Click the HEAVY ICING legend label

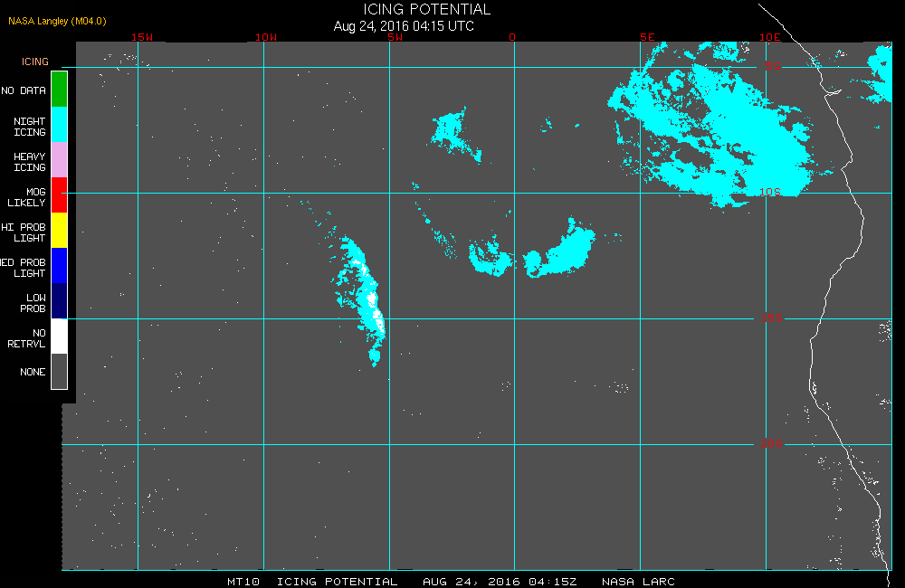(30, 162)
